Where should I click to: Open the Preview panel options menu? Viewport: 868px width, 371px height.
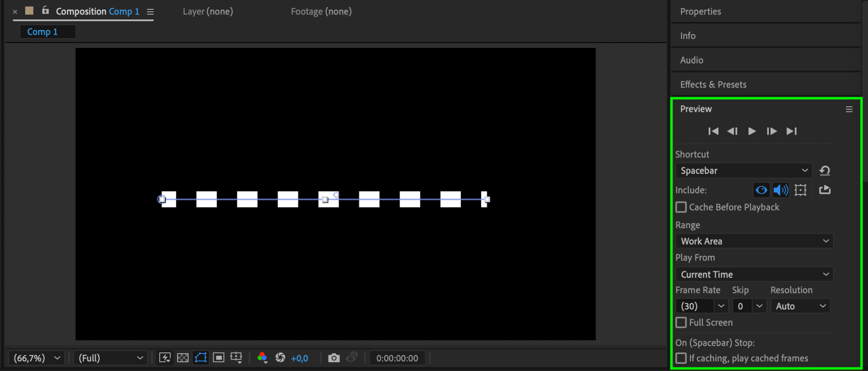pos(849,109)
